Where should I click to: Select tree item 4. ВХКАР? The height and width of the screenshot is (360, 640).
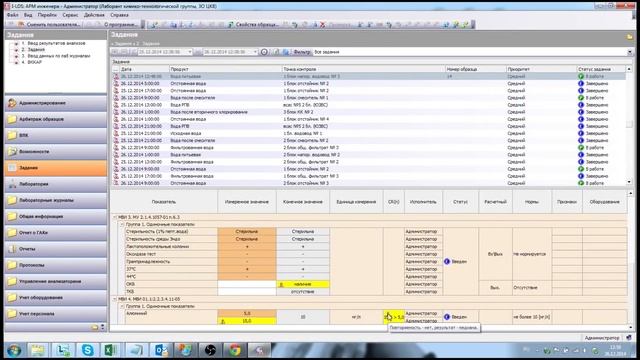(32, 62)
